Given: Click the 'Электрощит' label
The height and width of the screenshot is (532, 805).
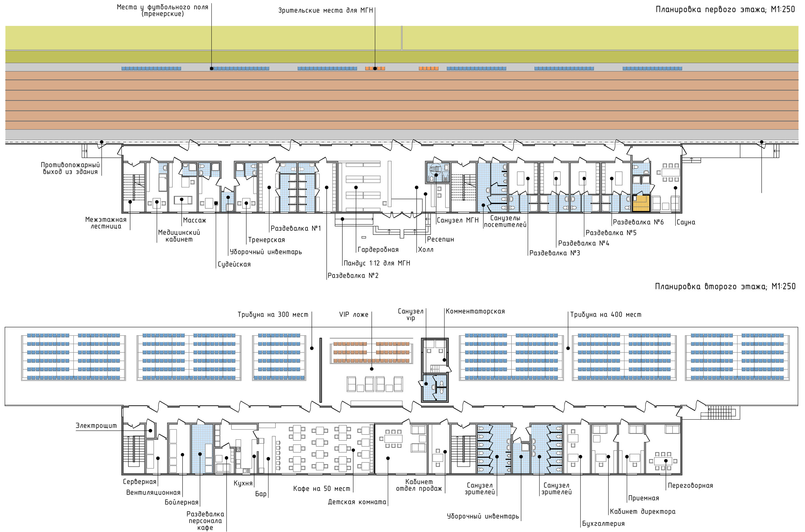Looking at the screenshot, I should tap(96, 426).
